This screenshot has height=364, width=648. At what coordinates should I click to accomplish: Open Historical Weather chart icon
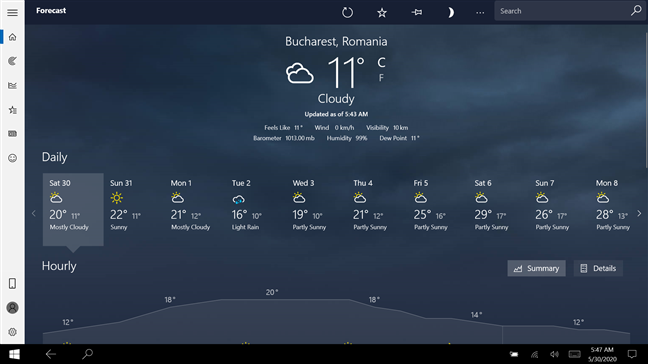coord(12,86)
